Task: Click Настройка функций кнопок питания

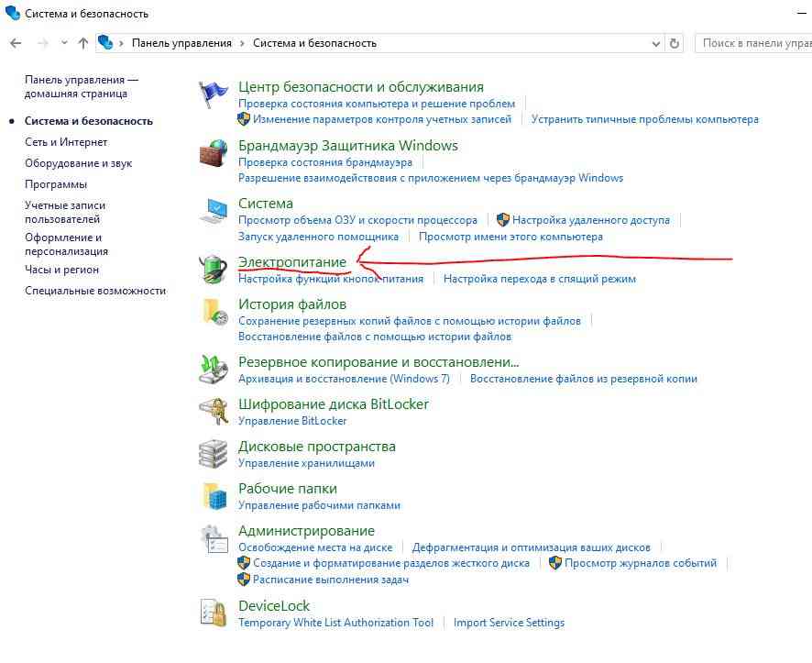Action: [331, 279]
